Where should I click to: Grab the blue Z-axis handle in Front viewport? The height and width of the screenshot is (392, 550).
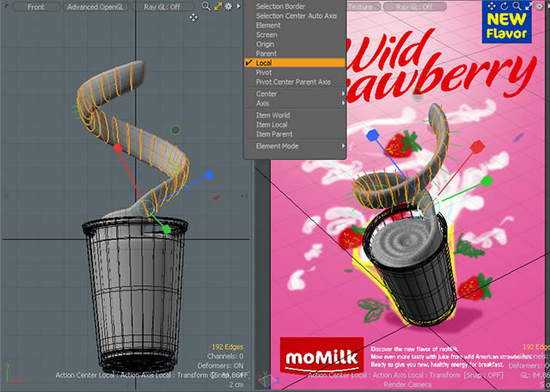point(210,175)
